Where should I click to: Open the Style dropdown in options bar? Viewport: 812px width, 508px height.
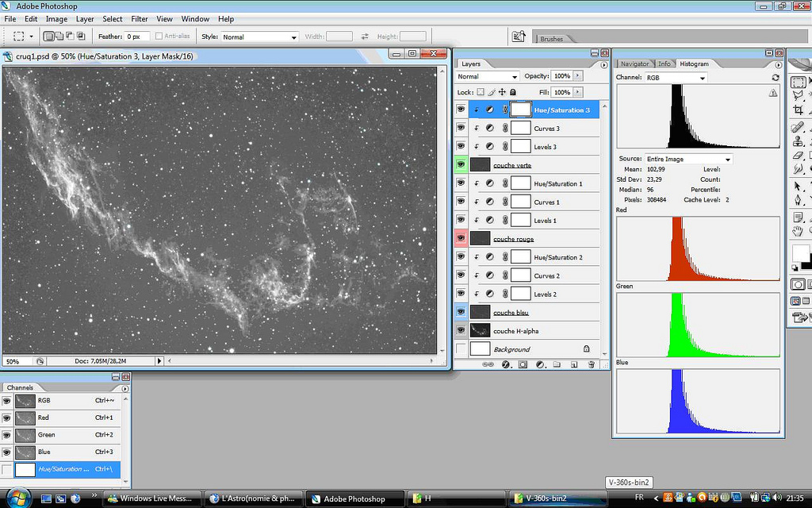tap(259, 37)
